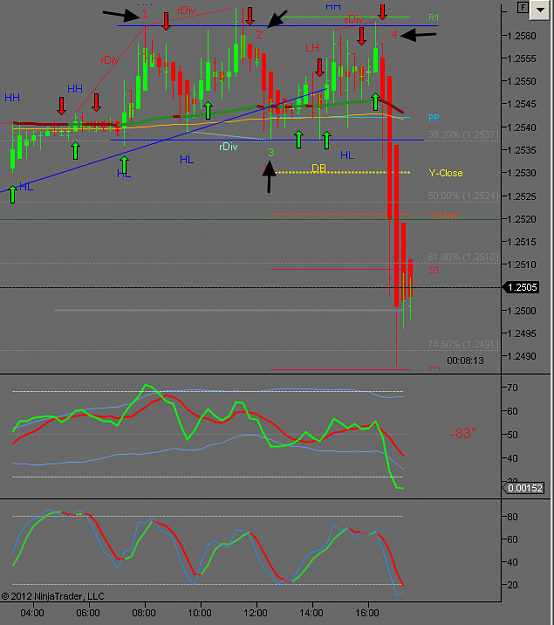Click the 1.2530 price axis label
This screenshot has height=625, width=554.
pyautogui.click(x=522, y=173)
